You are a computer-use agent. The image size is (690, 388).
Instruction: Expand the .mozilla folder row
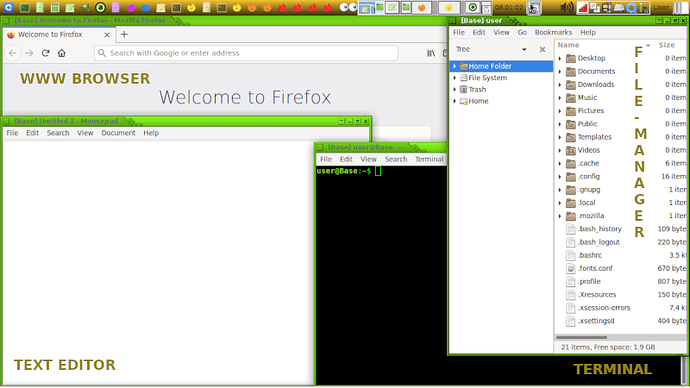[x=560, y=216]
